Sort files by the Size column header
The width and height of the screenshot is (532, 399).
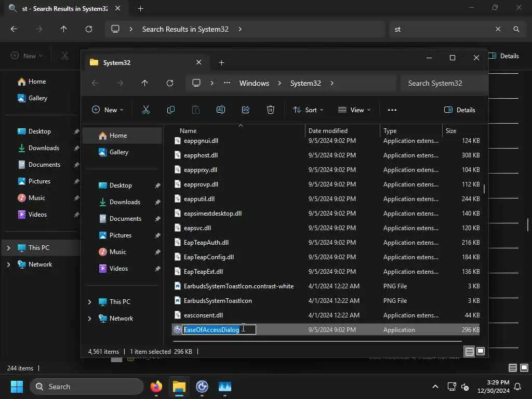(450, 130)
